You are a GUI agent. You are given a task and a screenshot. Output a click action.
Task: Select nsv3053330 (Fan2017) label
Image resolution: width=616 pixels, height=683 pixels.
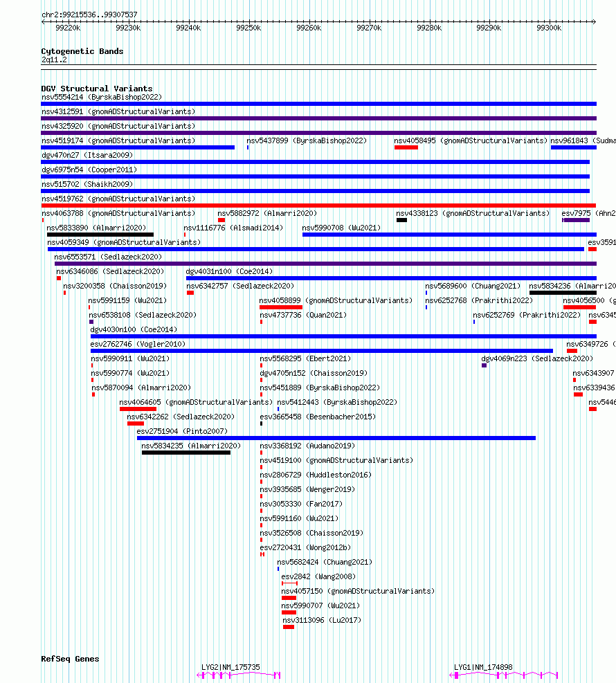(301, 504)
